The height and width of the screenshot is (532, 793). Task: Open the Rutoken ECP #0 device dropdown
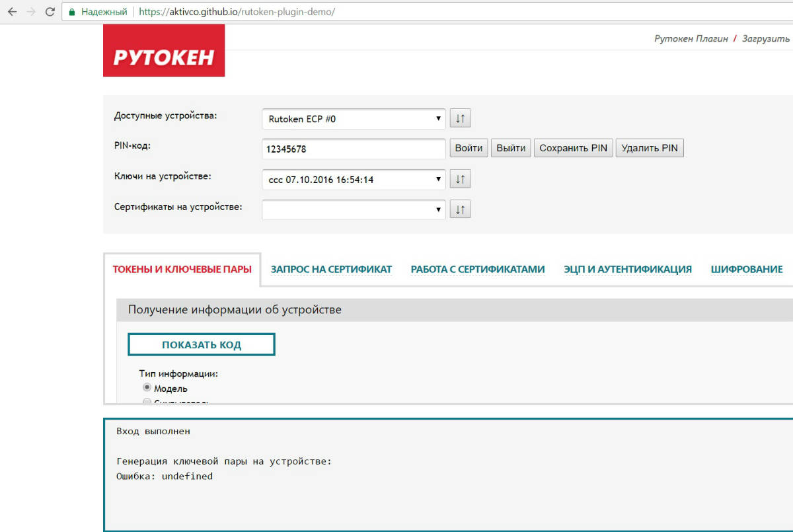(354, 119)
